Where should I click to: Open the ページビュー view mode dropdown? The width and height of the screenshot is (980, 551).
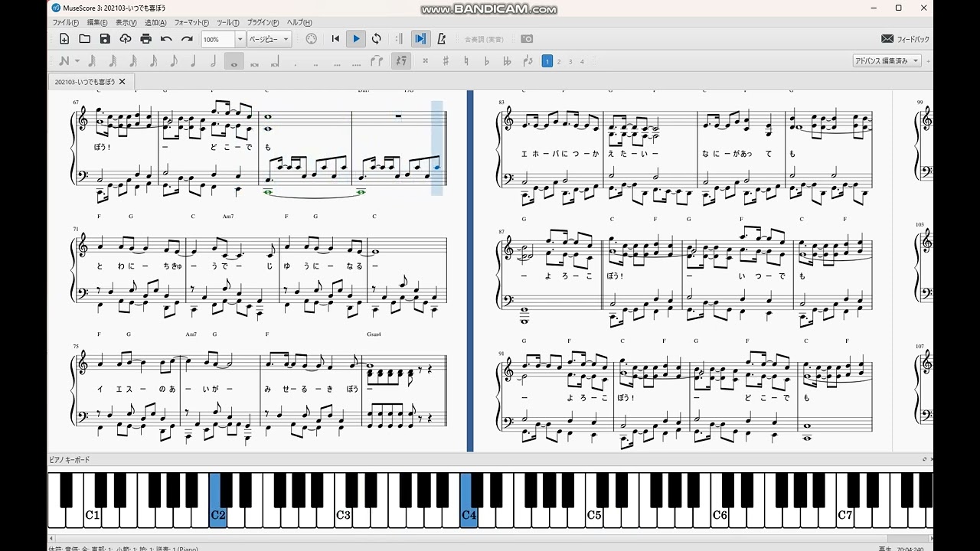tap(269, 39)
